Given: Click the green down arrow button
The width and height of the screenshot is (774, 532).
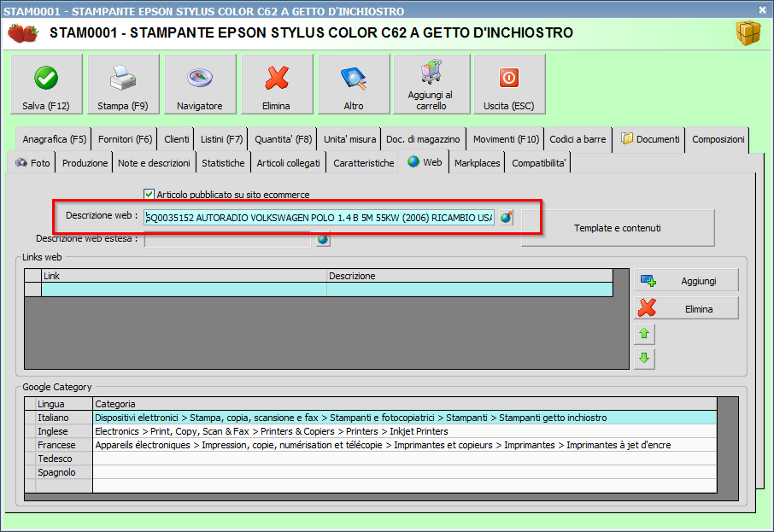Looking at the screenshot, I should click(644, 359).
